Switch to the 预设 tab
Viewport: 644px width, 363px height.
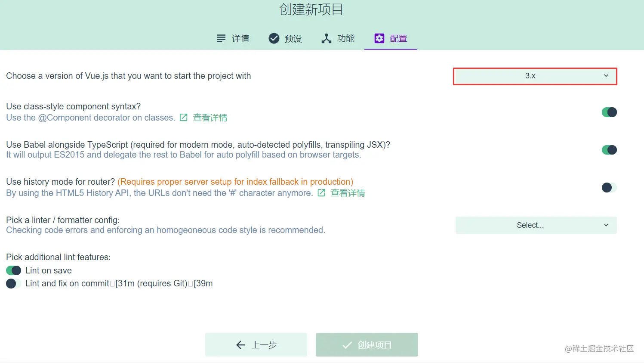pyautogui.click(x=285, y=38)
